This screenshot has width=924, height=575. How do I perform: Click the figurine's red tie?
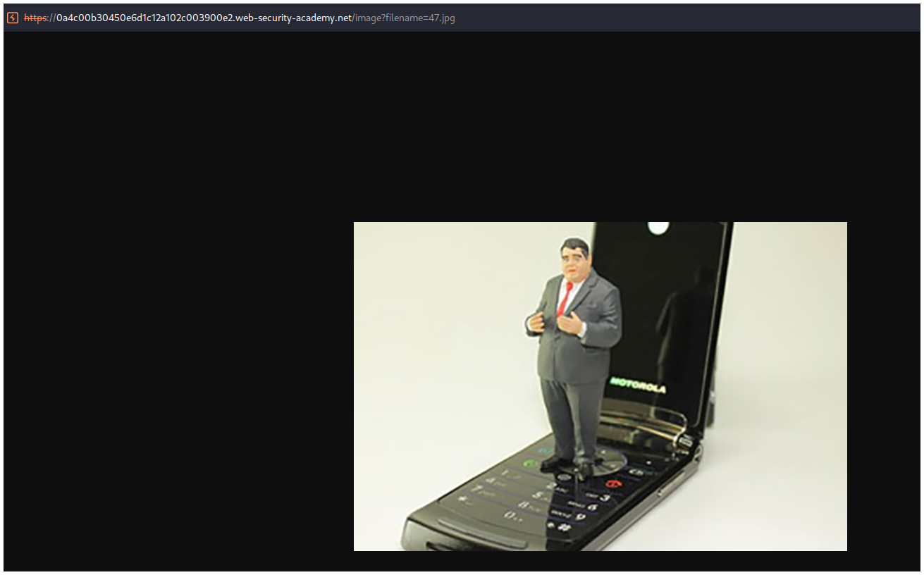point(565,299)
